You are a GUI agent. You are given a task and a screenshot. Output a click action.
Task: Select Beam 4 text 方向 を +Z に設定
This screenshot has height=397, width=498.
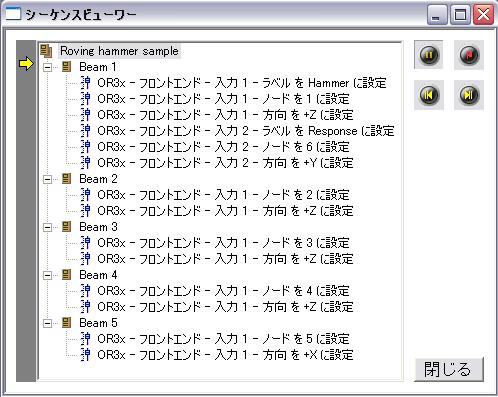[x=308, y=307]
